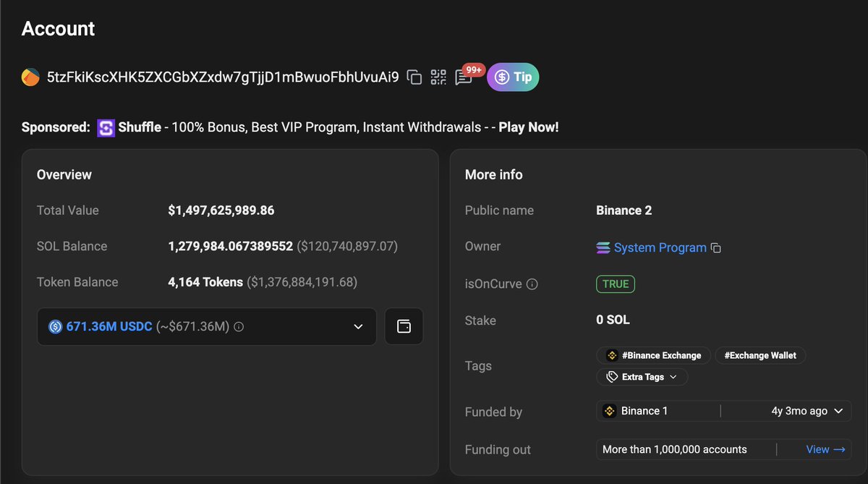
Task: Select the SOL Balance value 1,279,984.067389552
Action: (231, 246)
